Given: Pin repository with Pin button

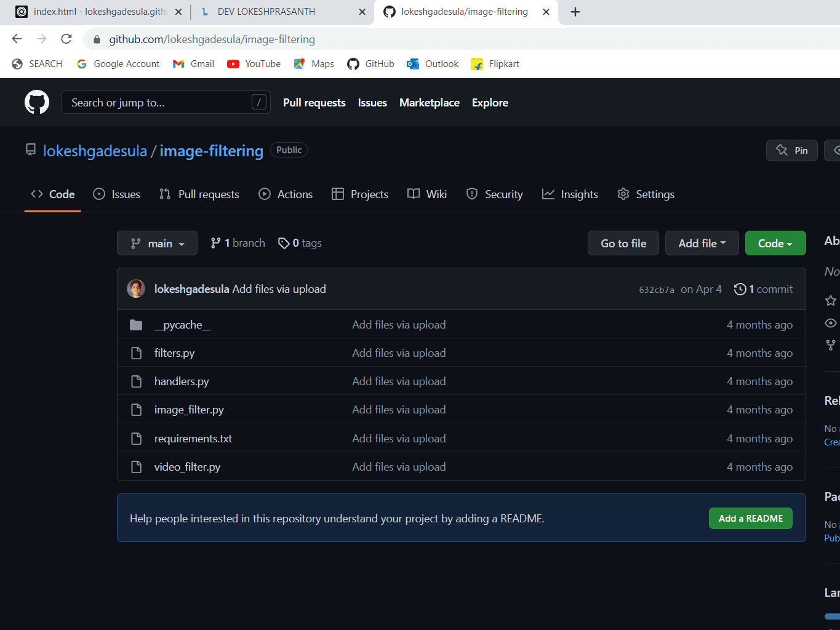Looking at the screenshot, I should (792, 150).
